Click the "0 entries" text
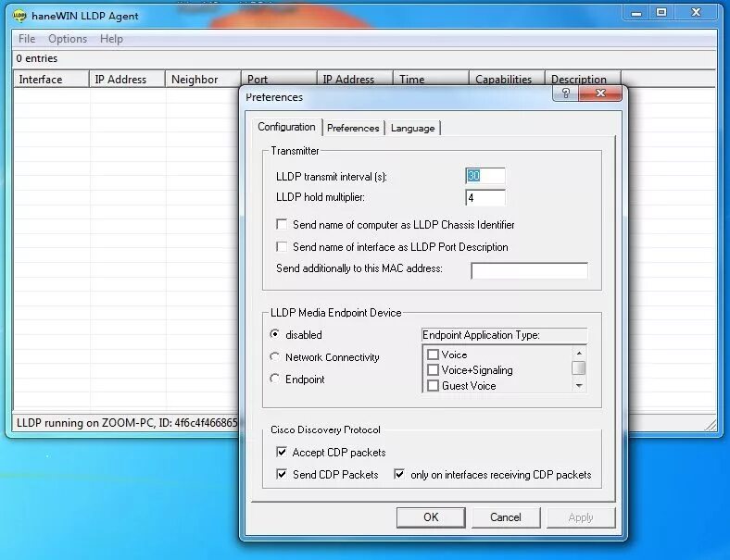Viewport: 730px width, 560px height. [x=37, y=58]
